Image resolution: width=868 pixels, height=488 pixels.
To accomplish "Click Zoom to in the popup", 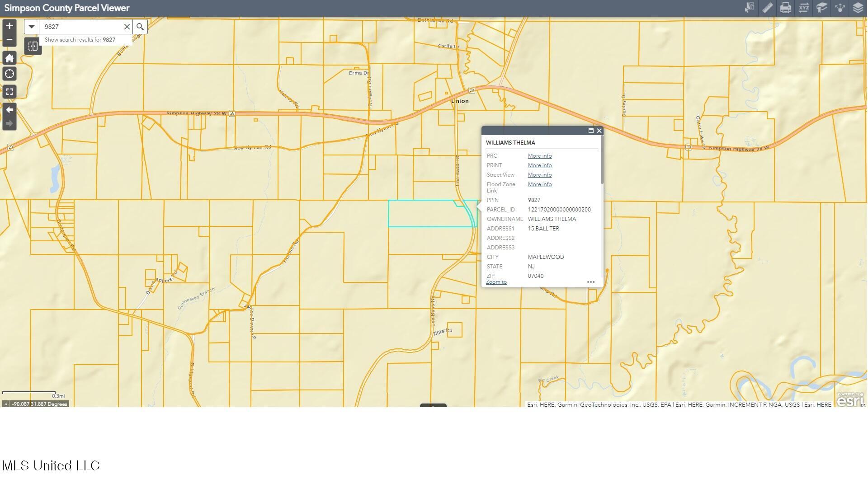I will [x=496, y=282].
